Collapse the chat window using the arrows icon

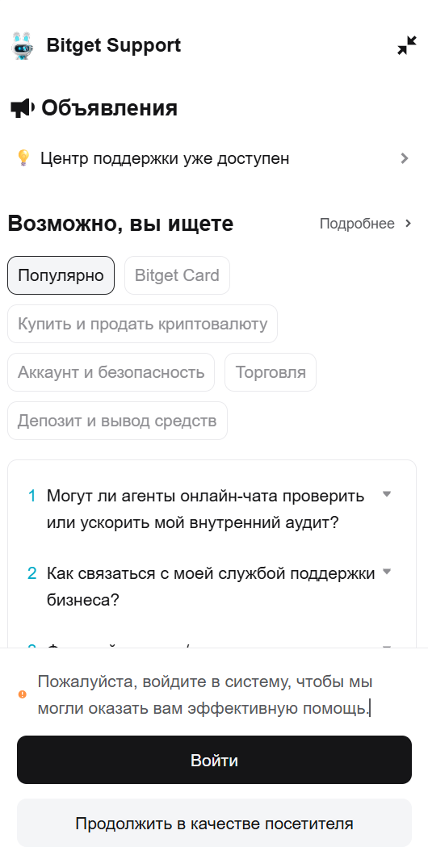point(407,45)
